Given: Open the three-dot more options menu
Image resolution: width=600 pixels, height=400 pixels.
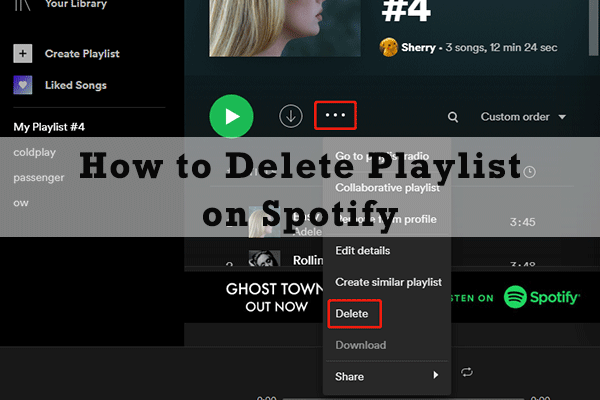Looking at the screenshot, I should [335, 116].
